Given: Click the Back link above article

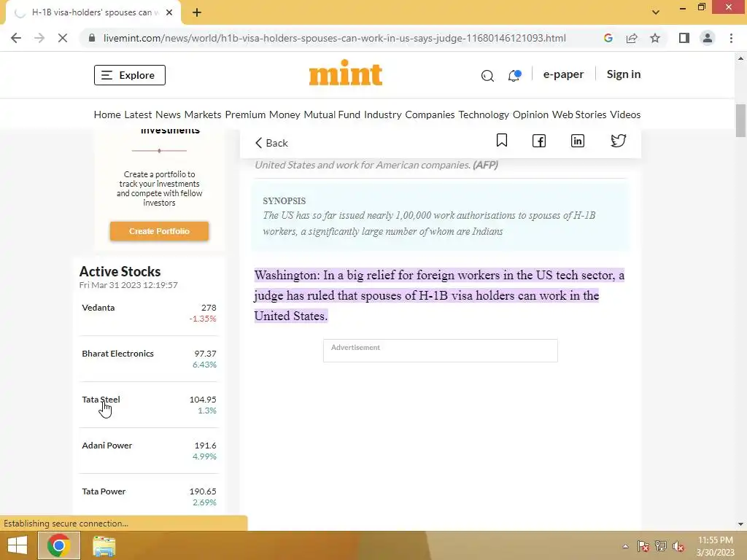Looking at the screenshot, I should pos(271,143).
